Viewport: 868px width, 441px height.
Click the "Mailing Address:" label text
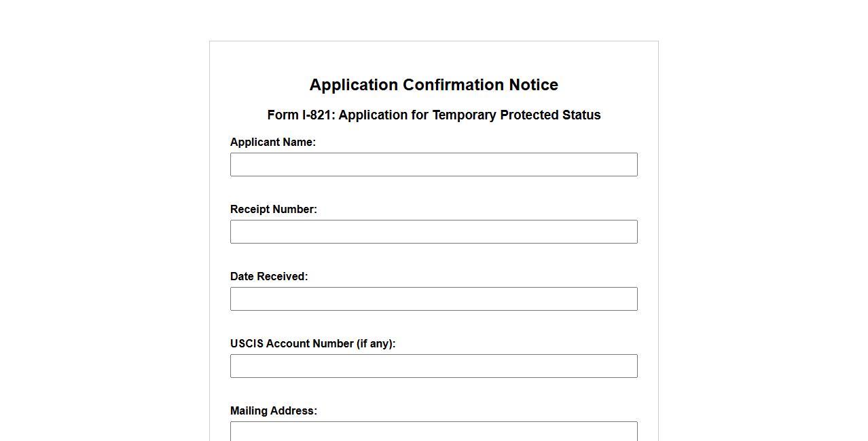(274, 411)
